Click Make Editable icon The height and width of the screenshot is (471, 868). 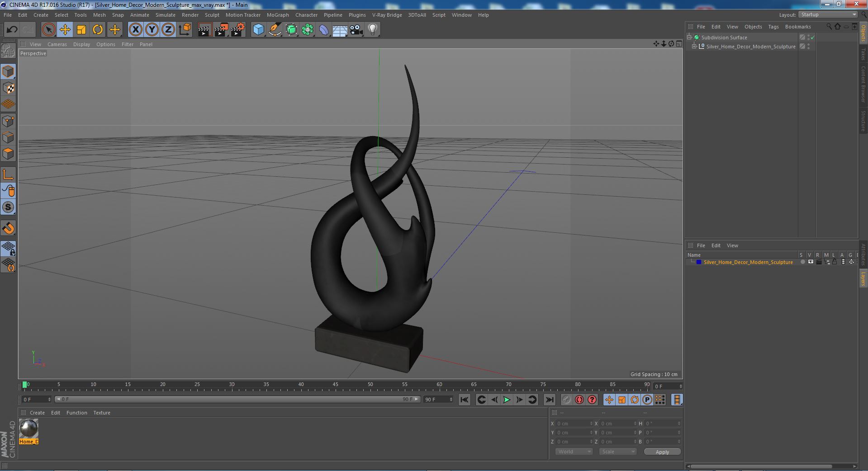[8, 51]
